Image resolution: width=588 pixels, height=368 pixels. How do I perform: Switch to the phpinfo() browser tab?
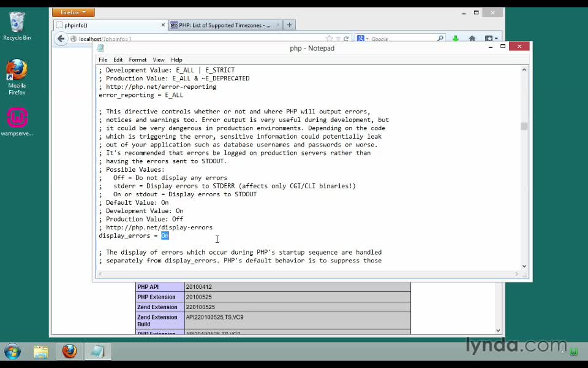tap(107, 25)
